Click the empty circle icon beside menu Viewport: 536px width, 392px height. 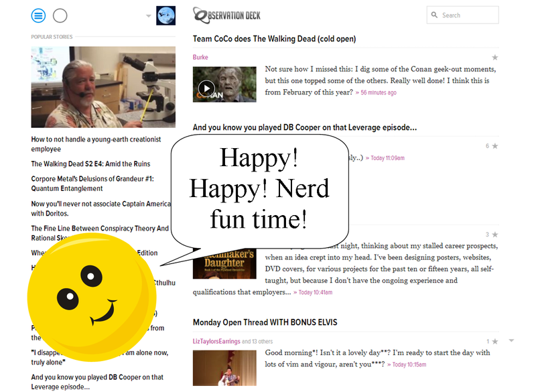click(60, 15)
